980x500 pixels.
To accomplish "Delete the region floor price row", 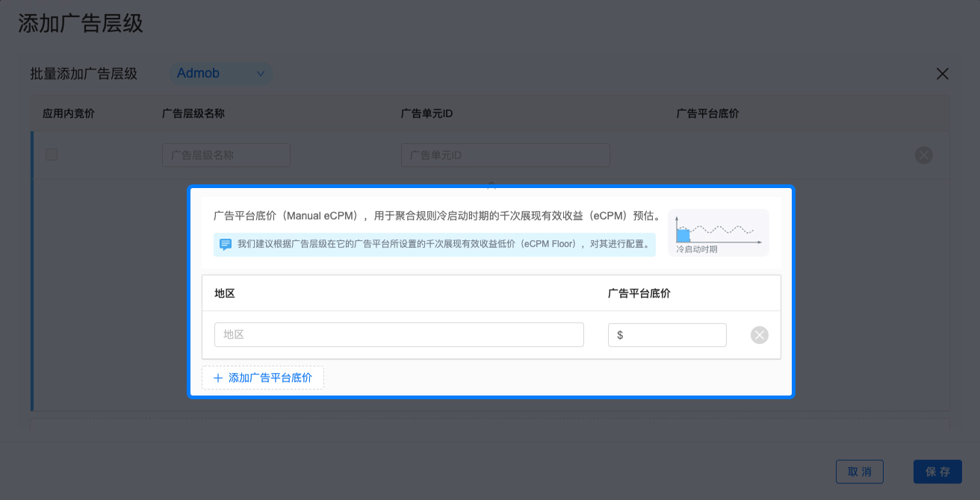I will tap(760, 335).
